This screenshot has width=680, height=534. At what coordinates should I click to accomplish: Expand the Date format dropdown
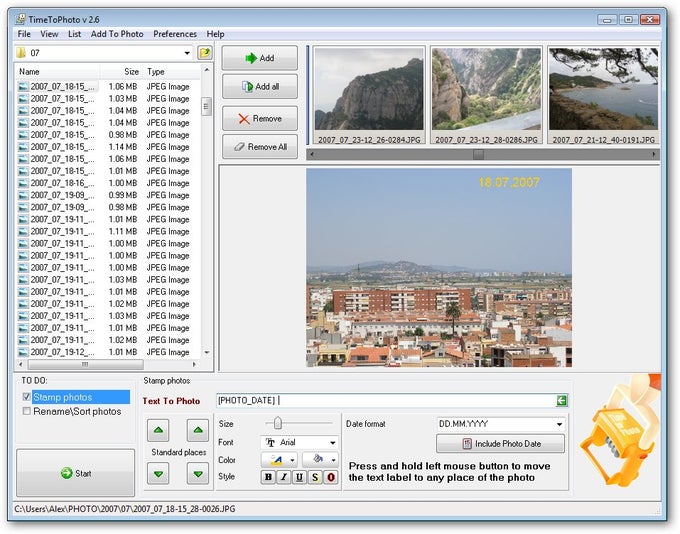pos(559,424)
